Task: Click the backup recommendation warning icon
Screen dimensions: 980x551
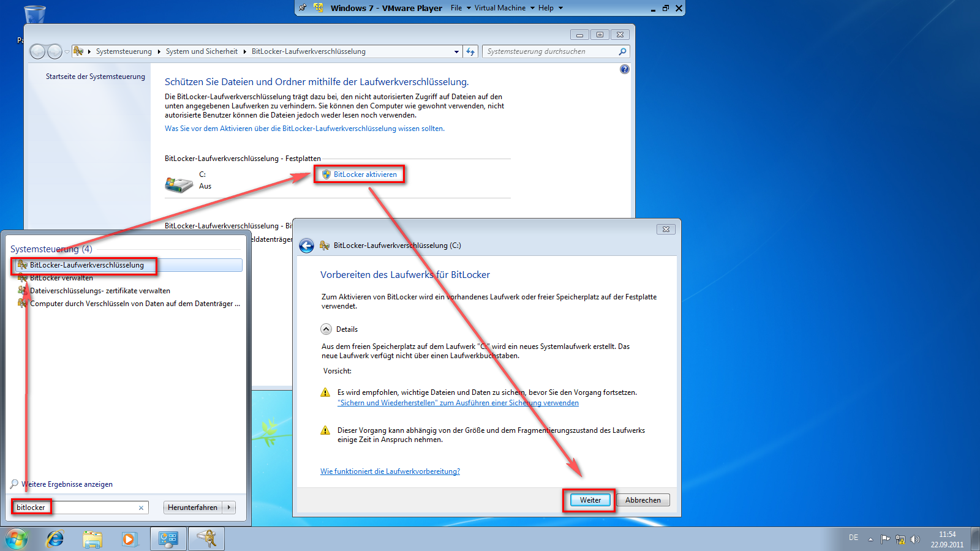Action: (x=325, y=392)
